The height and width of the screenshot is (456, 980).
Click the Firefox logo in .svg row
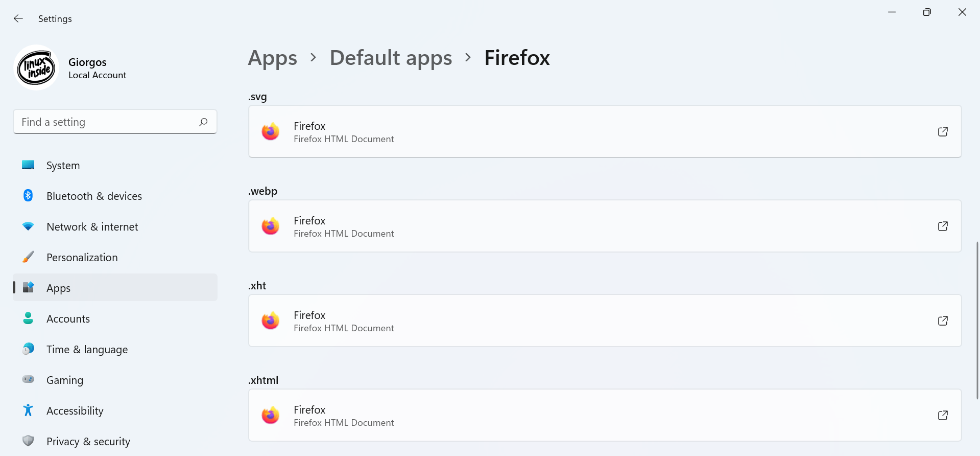(x=271, y=132)
